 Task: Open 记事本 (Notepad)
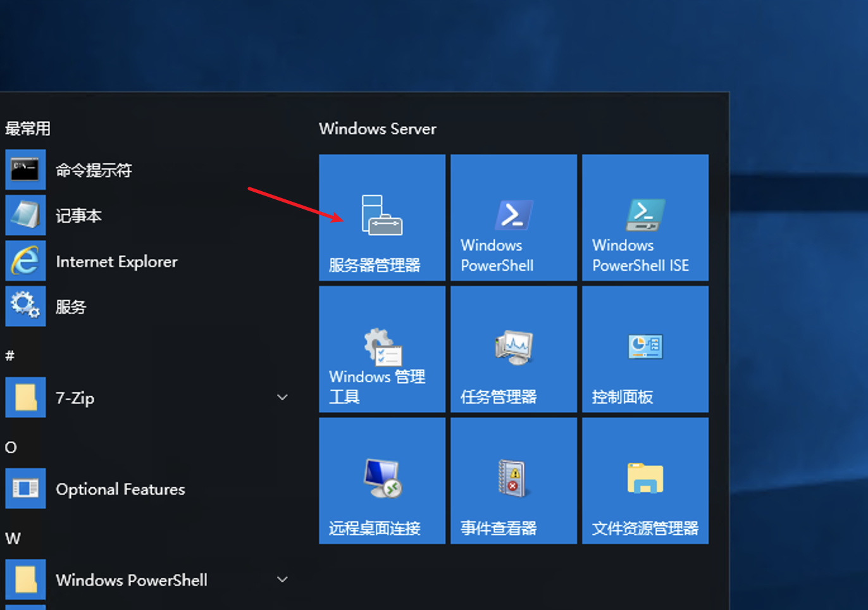click(x=78, y=215)
